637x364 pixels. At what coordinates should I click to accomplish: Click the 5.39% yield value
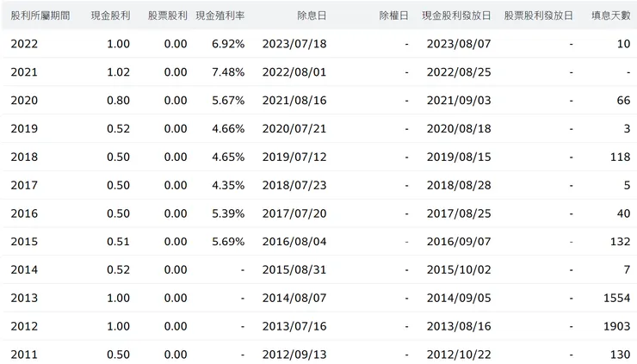(228, 213)
